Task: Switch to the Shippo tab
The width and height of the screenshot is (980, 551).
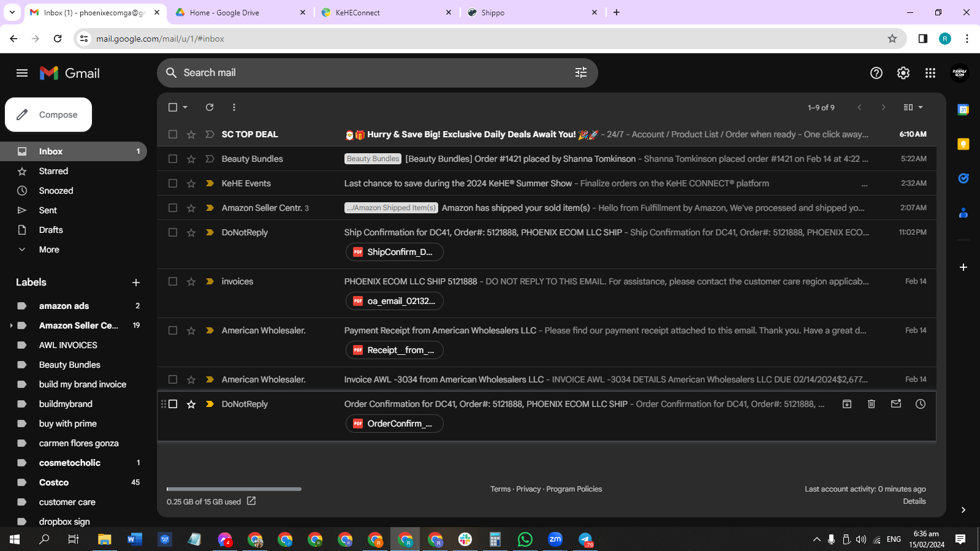Action: pos(533,12)
